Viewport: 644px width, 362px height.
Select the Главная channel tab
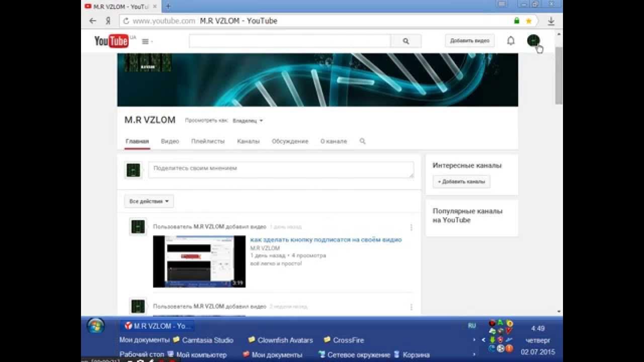(x=137, y=141)
